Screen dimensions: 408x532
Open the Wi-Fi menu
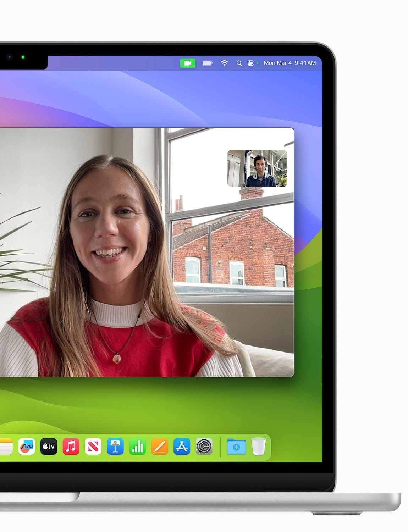click(224, 63)
